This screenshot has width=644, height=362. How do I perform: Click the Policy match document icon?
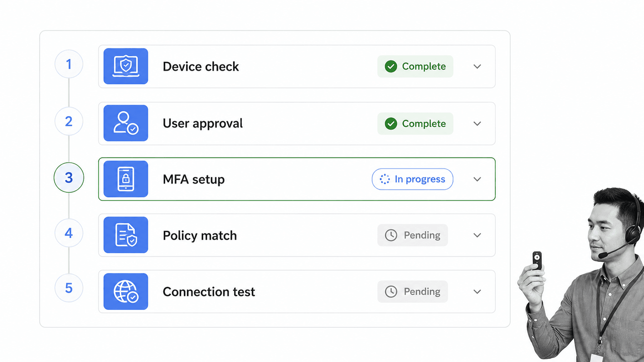(x=126, y=235)
